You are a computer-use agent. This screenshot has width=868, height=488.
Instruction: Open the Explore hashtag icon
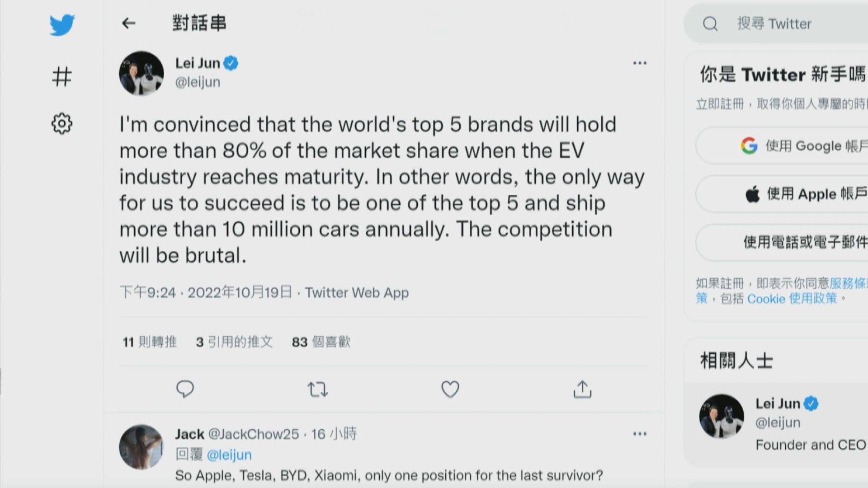[62, 76]
